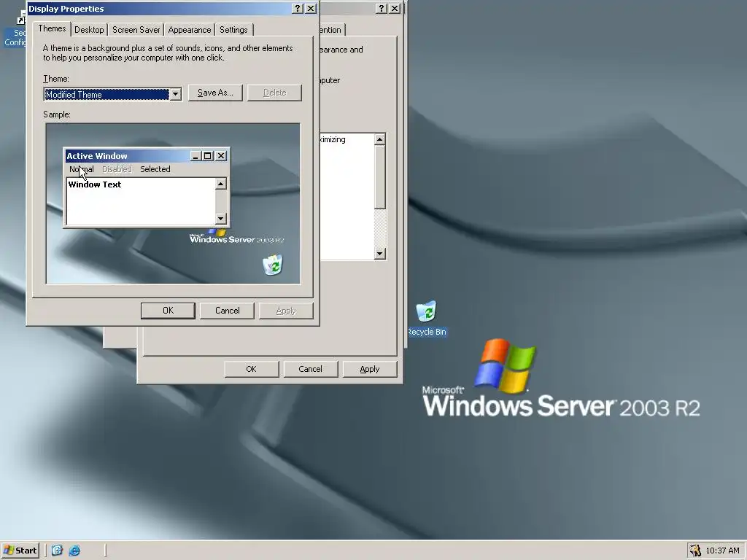The height and width of the screenshot is (560, 747).
Task: Open the Recycle Bin desktop icon
Action: pos(426,311)
